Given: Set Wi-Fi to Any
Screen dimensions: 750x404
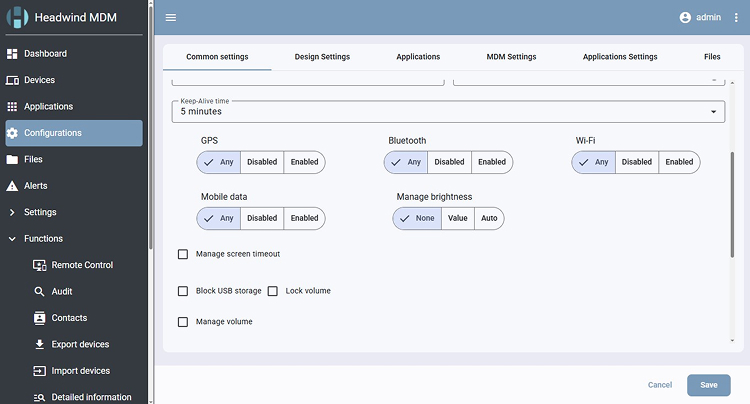Looking at the screenshot, I should tap(594, 162).
